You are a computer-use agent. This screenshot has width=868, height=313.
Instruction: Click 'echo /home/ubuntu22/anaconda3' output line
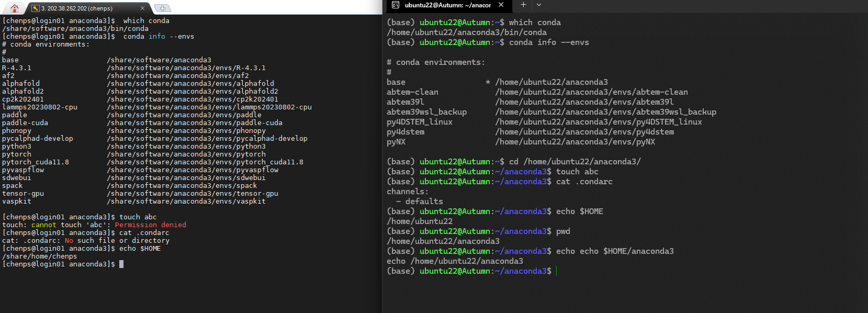tap(455, 261)
